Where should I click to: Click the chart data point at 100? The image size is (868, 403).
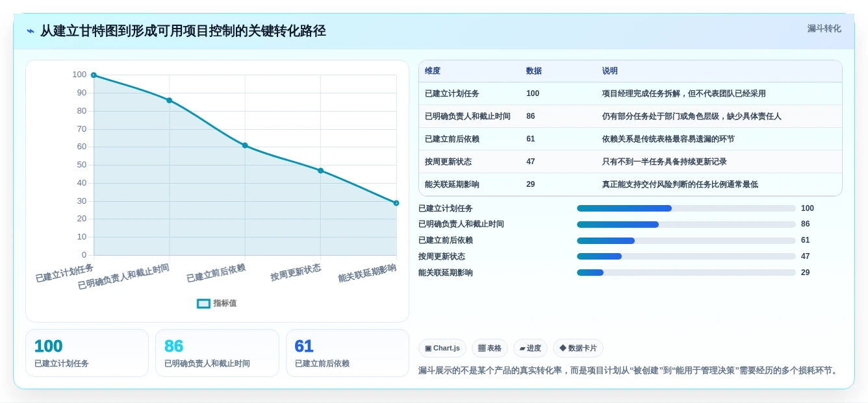click(x=94, y=75)
